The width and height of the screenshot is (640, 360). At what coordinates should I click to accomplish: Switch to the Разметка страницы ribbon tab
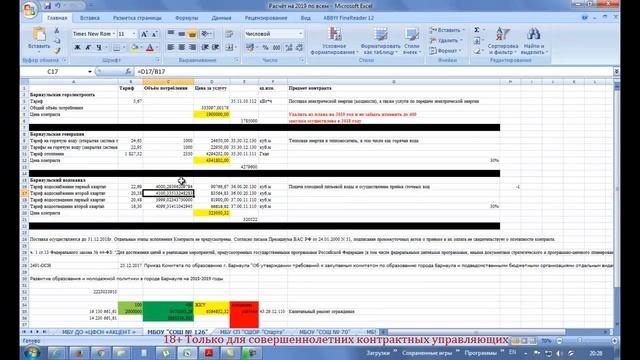(x=137, y=18)
